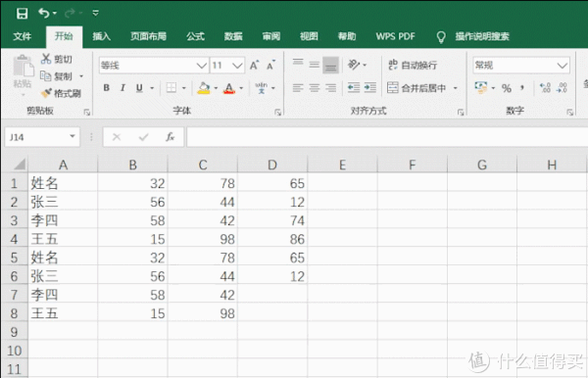This screenshot has width=588, height=378.
Task: Apply the red font color A
Action: click(x=229, y=88)
